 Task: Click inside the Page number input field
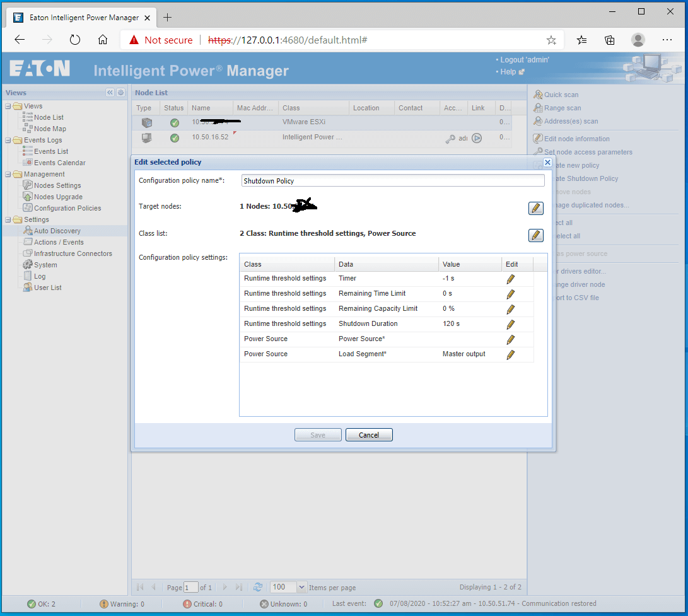190,587
